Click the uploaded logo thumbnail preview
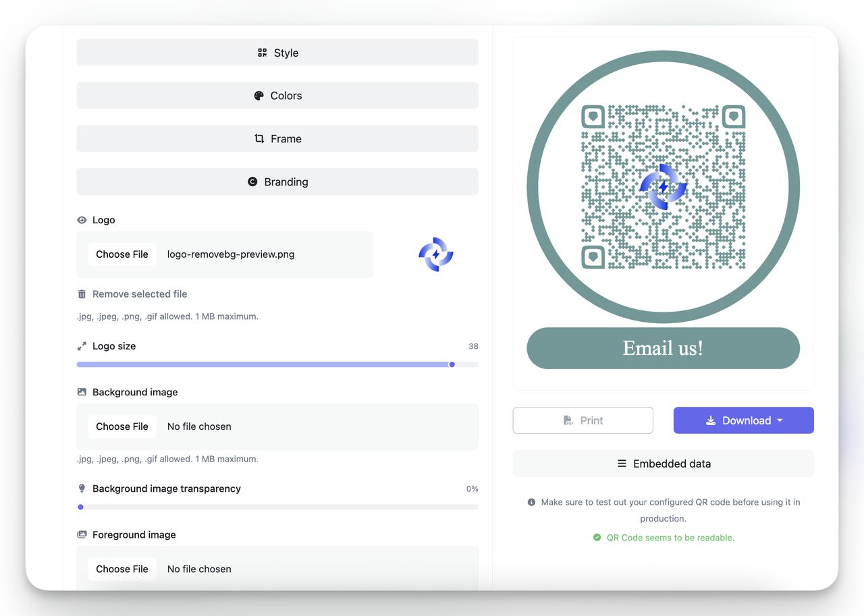 coord(436,254)
